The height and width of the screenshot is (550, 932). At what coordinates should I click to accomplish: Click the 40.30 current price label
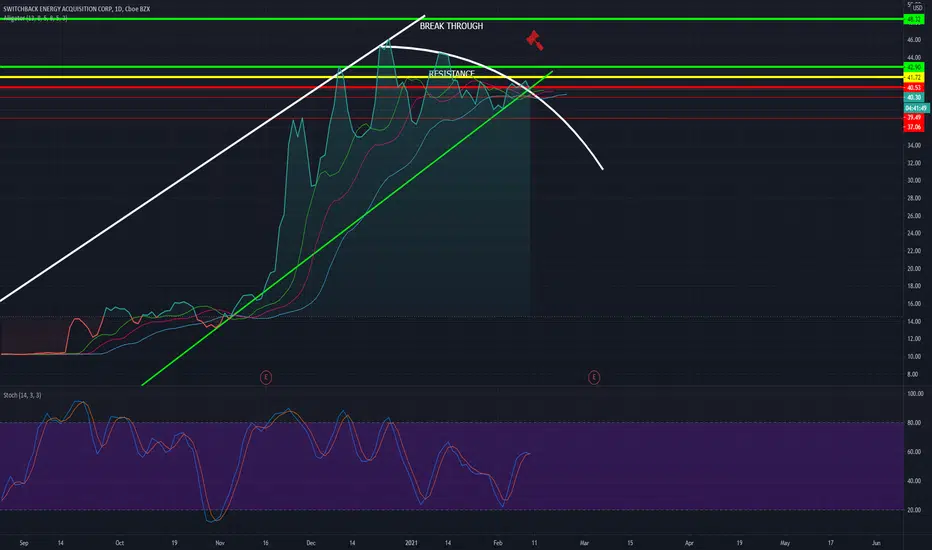(x=913, y=98)
